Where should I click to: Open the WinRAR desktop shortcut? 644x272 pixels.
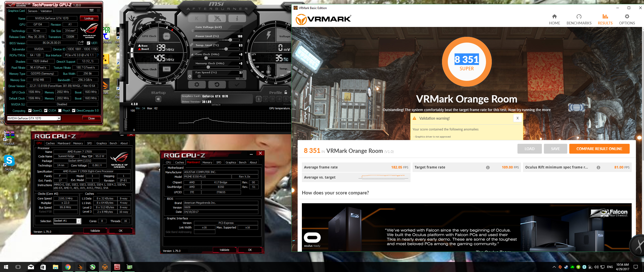(x=9, y=138)
